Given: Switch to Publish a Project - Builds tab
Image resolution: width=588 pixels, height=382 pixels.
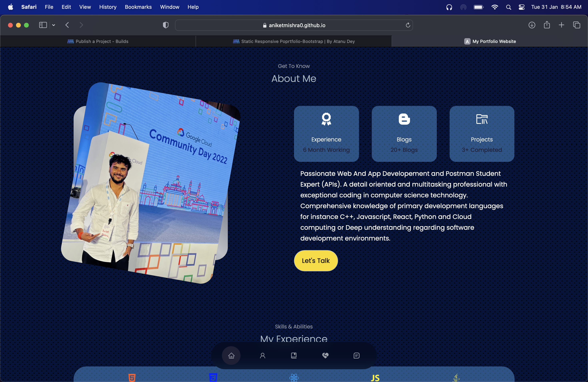Looking at the screenshot, I should point(98,41).
